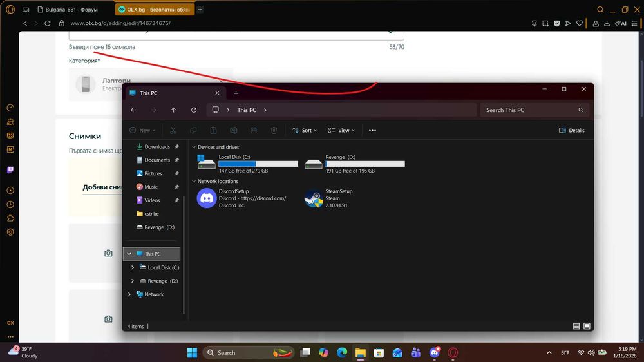The width and height of the screenshot is (644, 362).
Task: Click the search magnifier in Search This PC
Action: 581,110
